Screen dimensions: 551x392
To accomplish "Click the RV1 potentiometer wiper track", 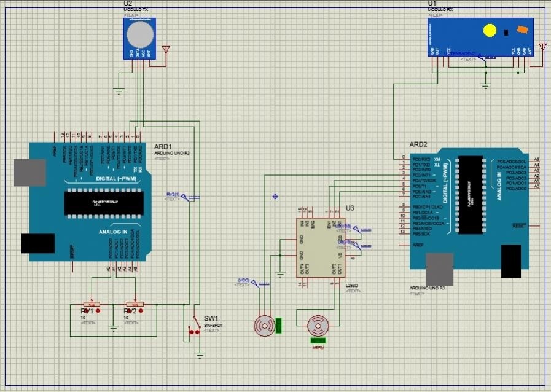I will [92, 304].
